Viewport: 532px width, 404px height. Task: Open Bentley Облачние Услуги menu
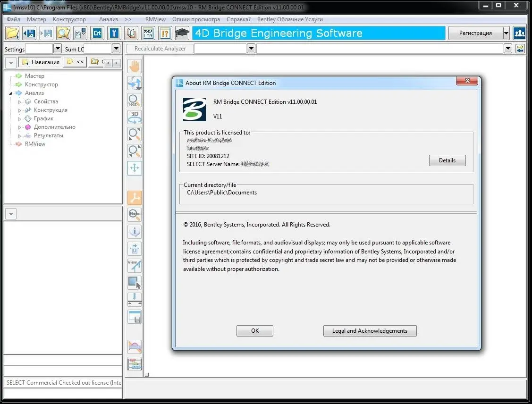click(290, 19)
